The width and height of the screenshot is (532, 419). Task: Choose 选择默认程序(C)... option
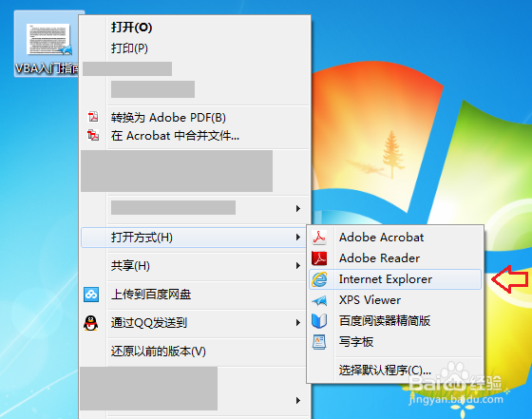395,371
